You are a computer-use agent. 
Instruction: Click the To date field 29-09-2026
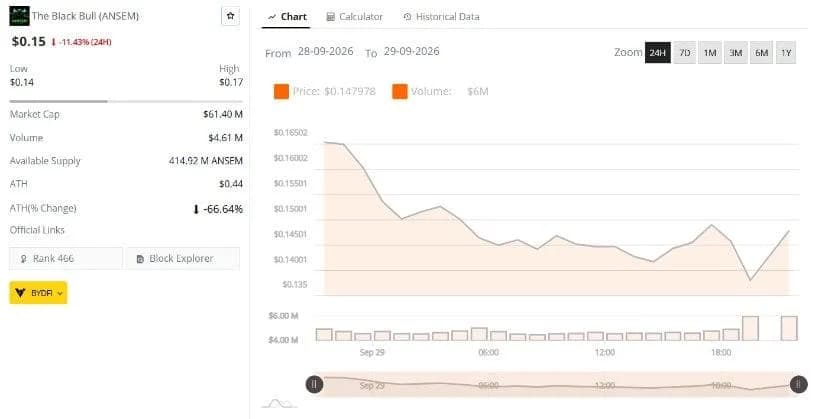coord(411,52)
